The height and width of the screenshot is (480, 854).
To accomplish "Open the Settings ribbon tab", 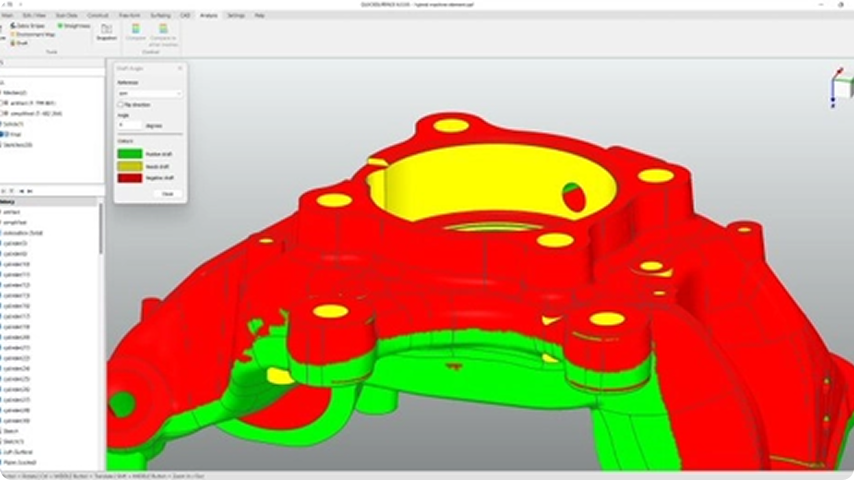I will [x=235, y=16].
